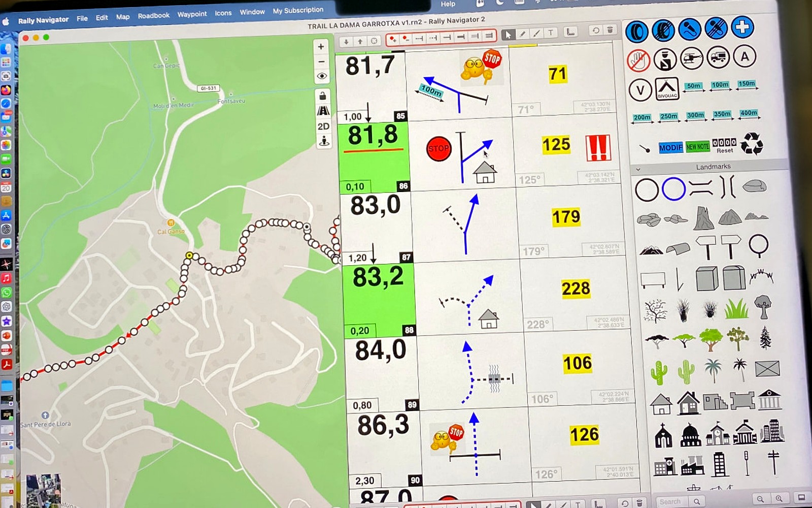The width and height of the screenshot is (812, 508).
Task: Select the blue circle landmark
Action: (673, 189)
